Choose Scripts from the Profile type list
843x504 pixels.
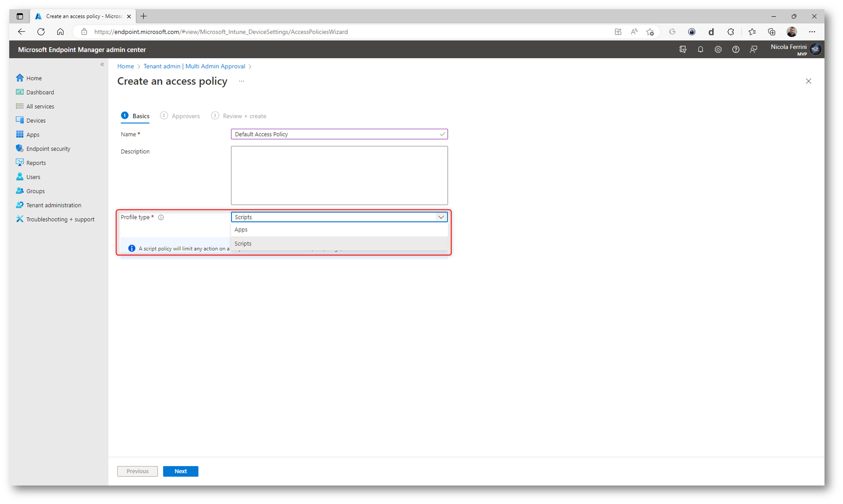pos(339,244)
